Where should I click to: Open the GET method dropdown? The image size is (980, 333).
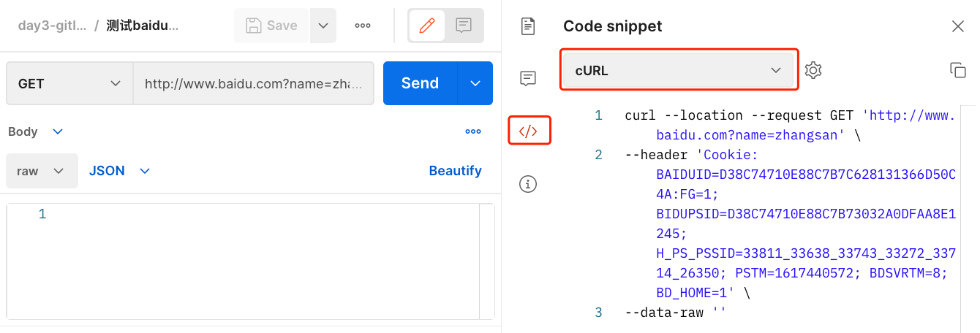click(x=70, y=83)
